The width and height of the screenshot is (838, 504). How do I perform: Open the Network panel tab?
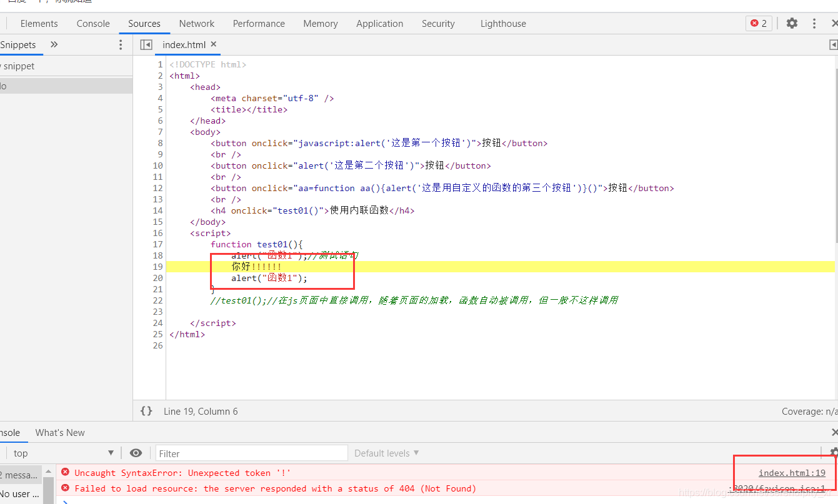coord(197,24)
